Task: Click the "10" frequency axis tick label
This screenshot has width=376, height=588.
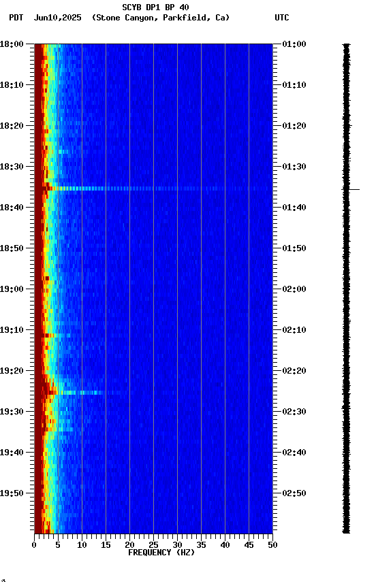Action: [x=82, y=545]
